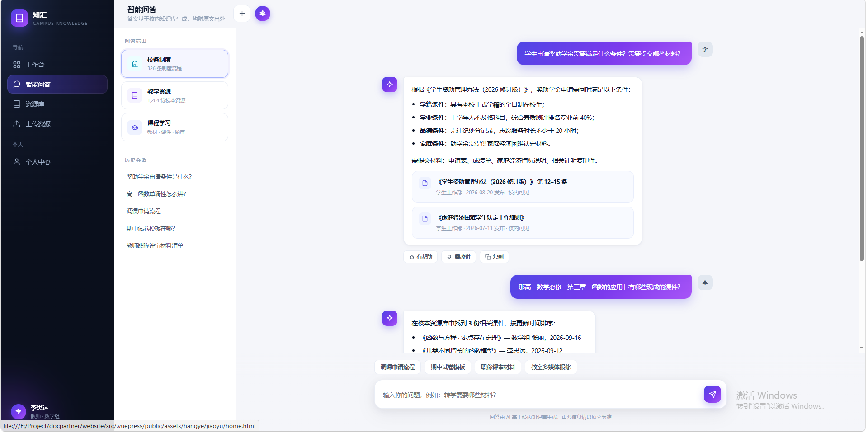Use quick prompt 调课申请流程 chip

pos(397,367)
